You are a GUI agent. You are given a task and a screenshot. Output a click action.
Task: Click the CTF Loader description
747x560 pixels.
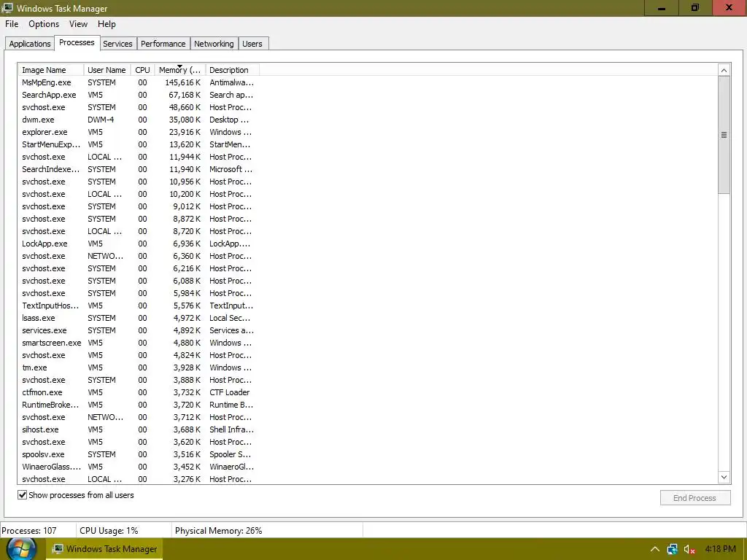[x=230, y=392]
